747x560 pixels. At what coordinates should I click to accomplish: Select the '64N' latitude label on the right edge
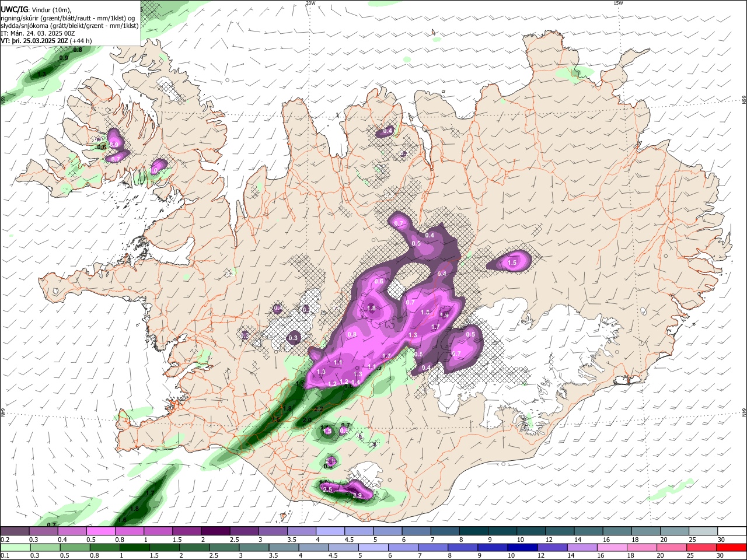[x=744, y=412]
